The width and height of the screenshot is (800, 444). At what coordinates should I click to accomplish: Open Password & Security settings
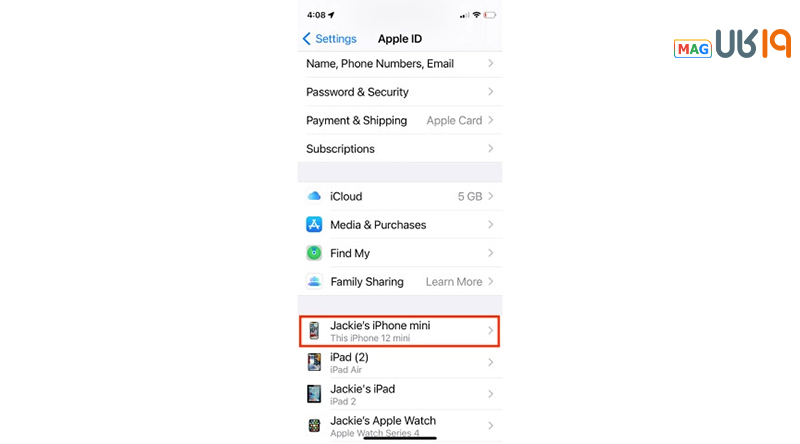tap(358, 92)
